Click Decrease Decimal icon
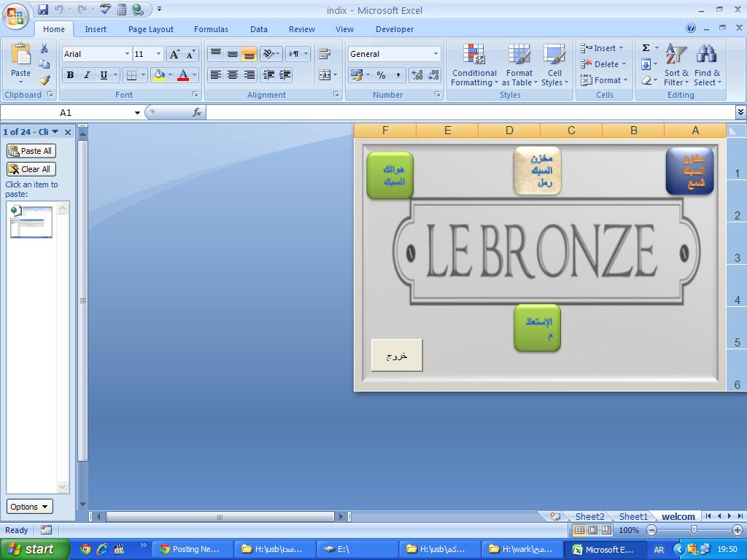This screenshot has height=560, width=747. point(433,75)
